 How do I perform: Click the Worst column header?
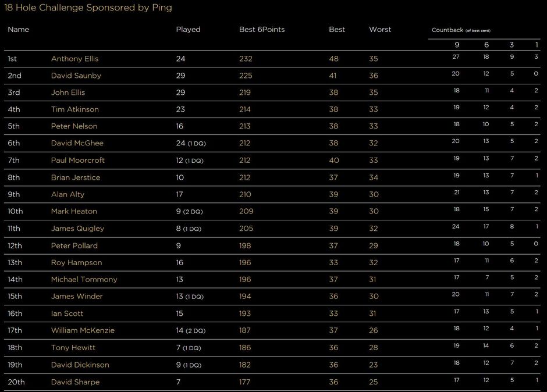click(x=380, y=29)
